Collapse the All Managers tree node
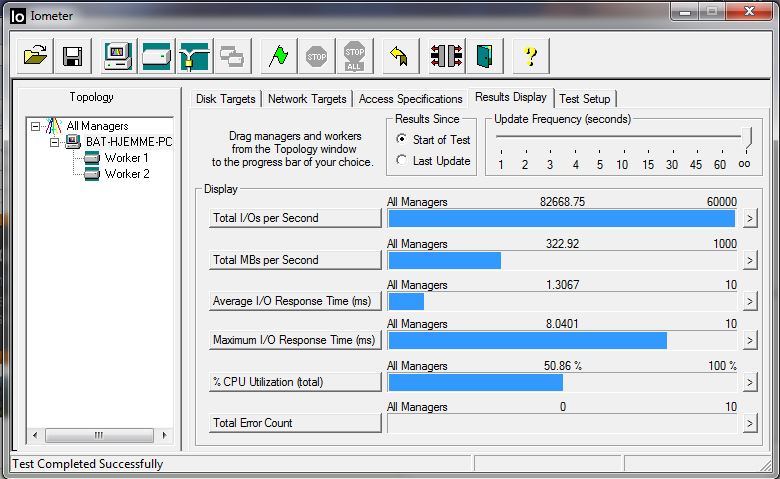The height and width of the screenshot is (479, 780). point(35,126)
